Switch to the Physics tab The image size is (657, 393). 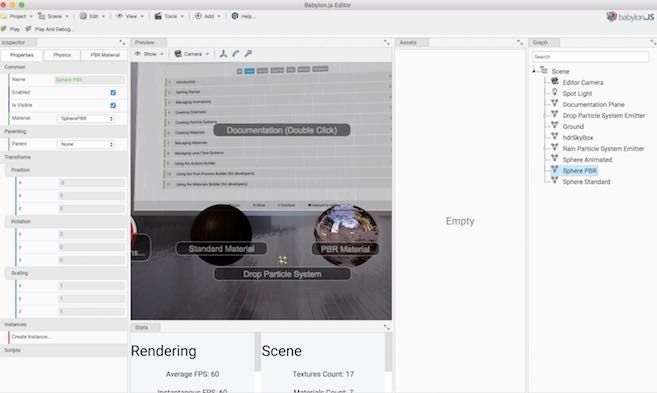click(x=62, y=55)
